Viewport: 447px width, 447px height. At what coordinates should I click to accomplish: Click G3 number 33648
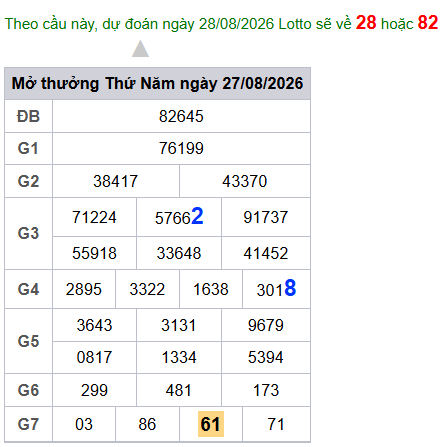click(x=179, y=253)
